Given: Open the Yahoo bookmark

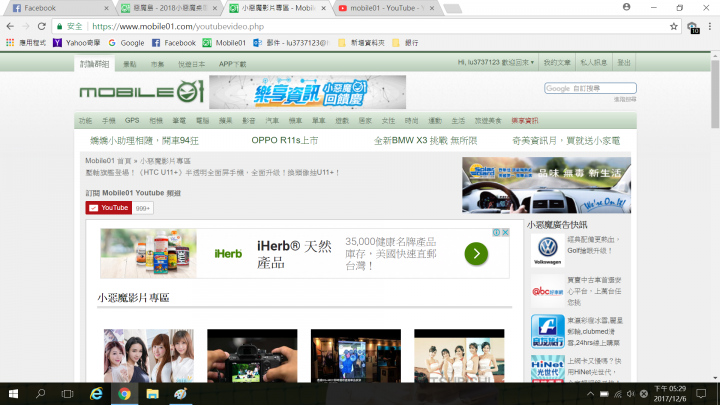Looking at the screenshot, I should [77, 43].
